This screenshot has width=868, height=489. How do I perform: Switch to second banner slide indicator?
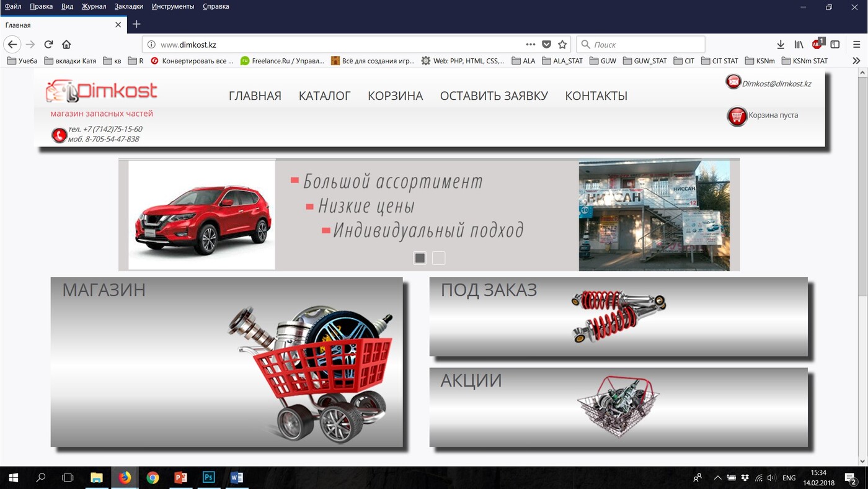coord(438,258)
